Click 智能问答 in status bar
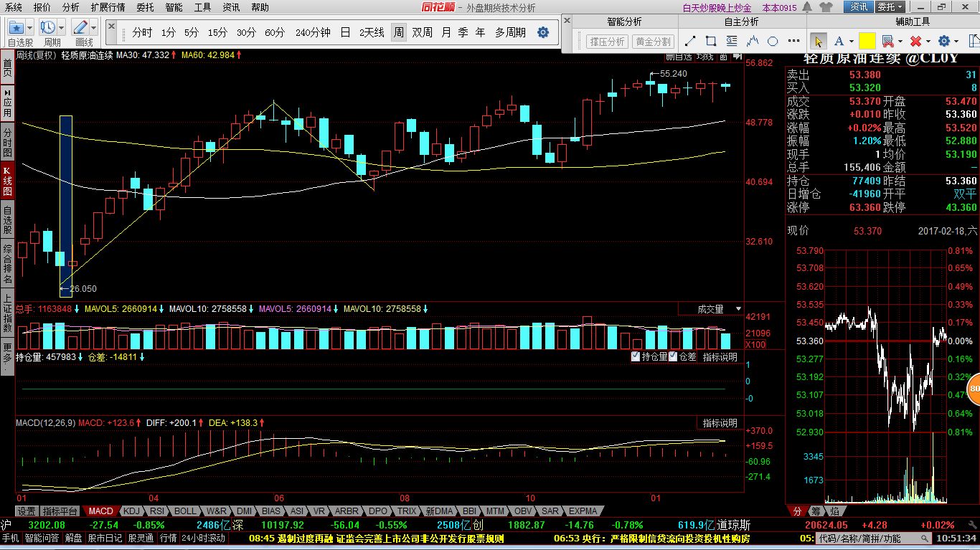 [x=42, y=538]
